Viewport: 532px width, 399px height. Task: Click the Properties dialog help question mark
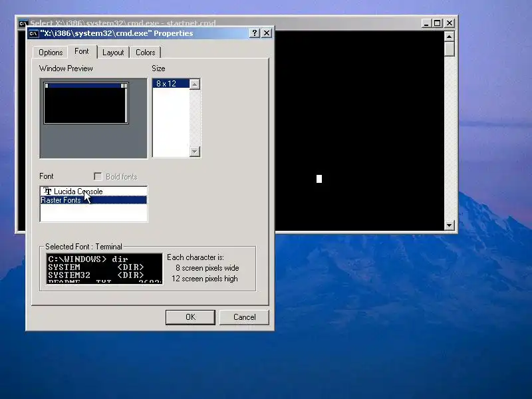[255, 33]
